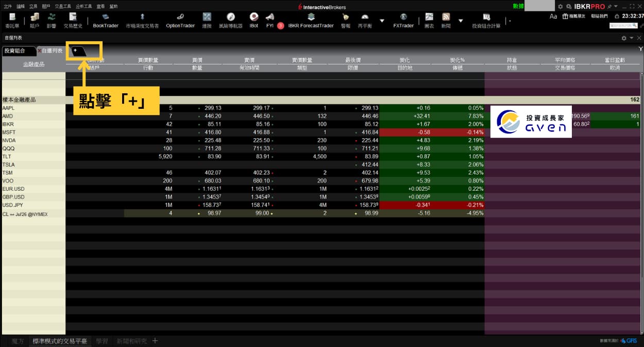Open the 連接 tool icon
Image resolution: width=644 pixels, height=347 pixels.
[x=207, y=21]
